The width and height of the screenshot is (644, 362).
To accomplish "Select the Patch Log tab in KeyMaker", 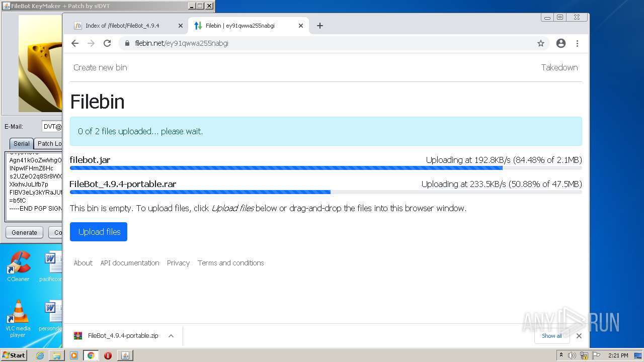I will coord(49,143).
